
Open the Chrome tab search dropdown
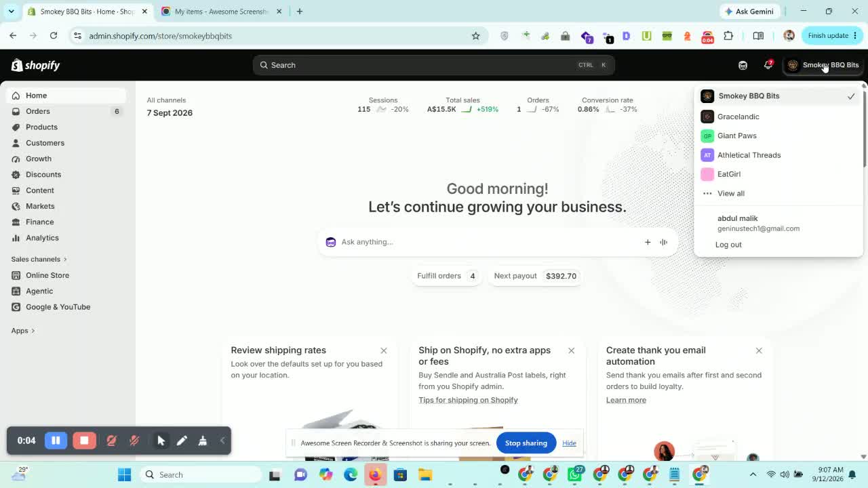pyautogui.click(x=11, y=12)
